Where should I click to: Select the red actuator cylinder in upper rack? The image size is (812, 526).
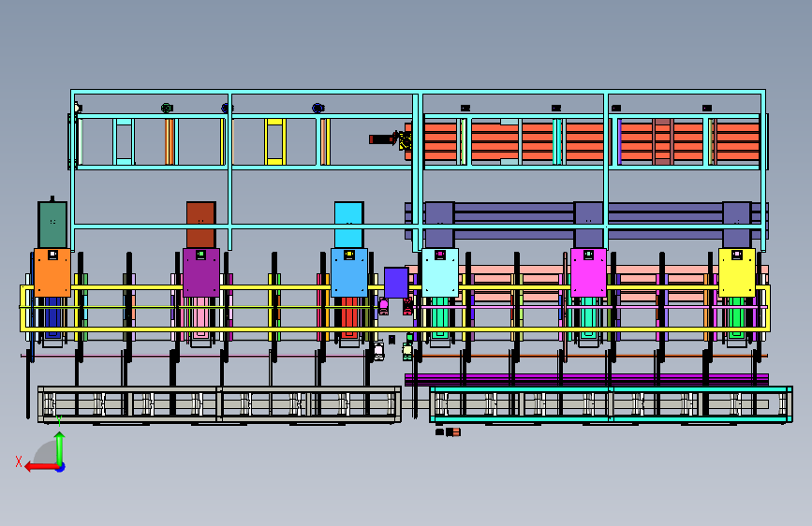click(x=382, y=139)
